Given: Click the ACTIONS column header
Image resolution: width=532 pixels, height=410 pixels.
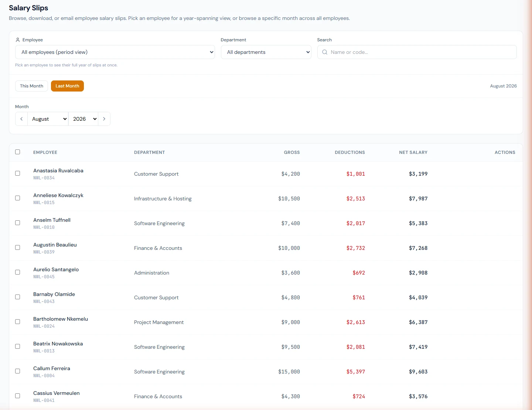Looking at the screenshot, I should (x=505, y=152).
